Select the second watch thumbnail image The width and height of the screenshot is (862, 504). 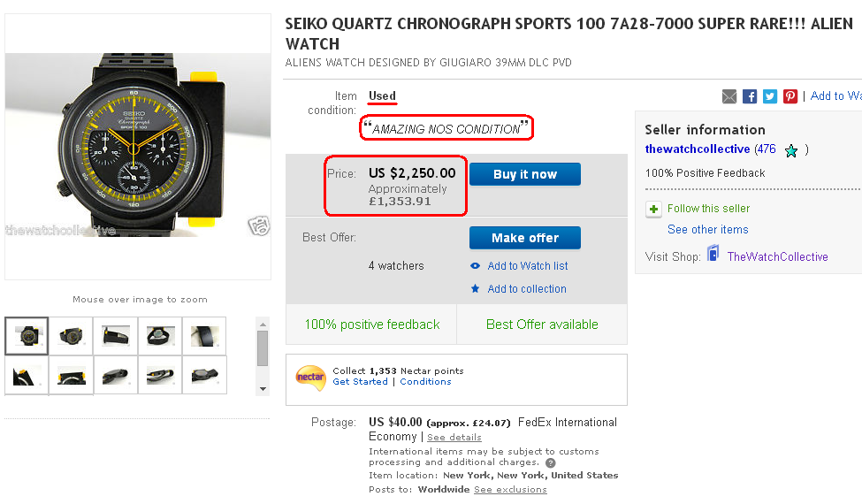[x=71, y=335]
